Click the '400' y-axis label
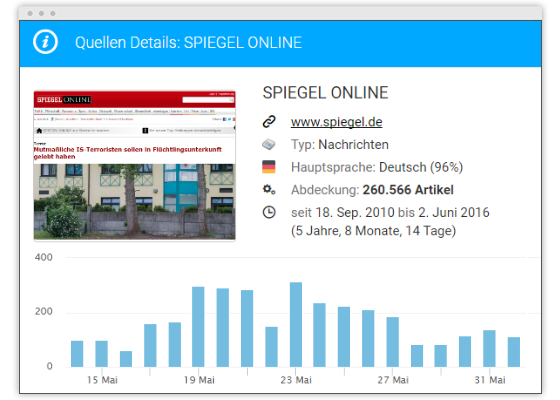560x400 pixels. [44, 257]
